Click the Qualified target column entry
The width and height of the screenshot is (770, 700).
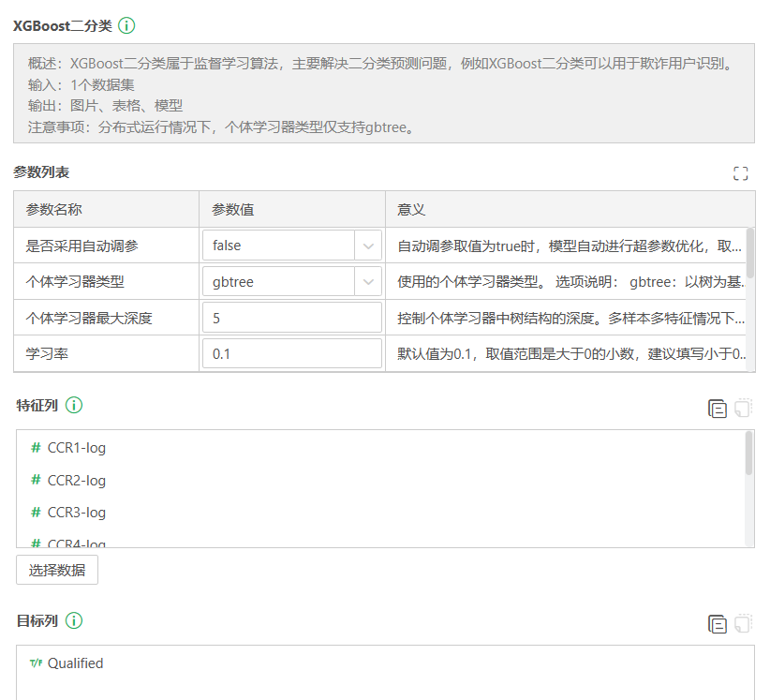coord(77,663)
